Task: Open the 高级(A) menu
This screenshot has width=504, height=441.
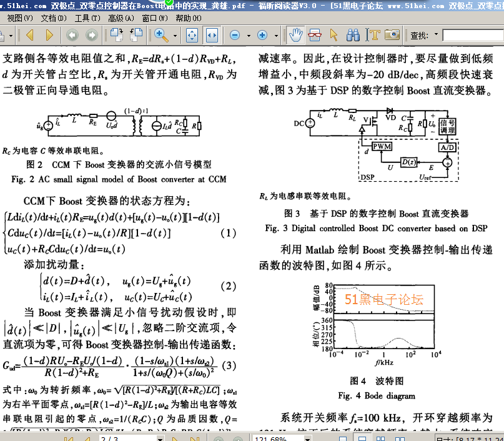Action: 121,18
